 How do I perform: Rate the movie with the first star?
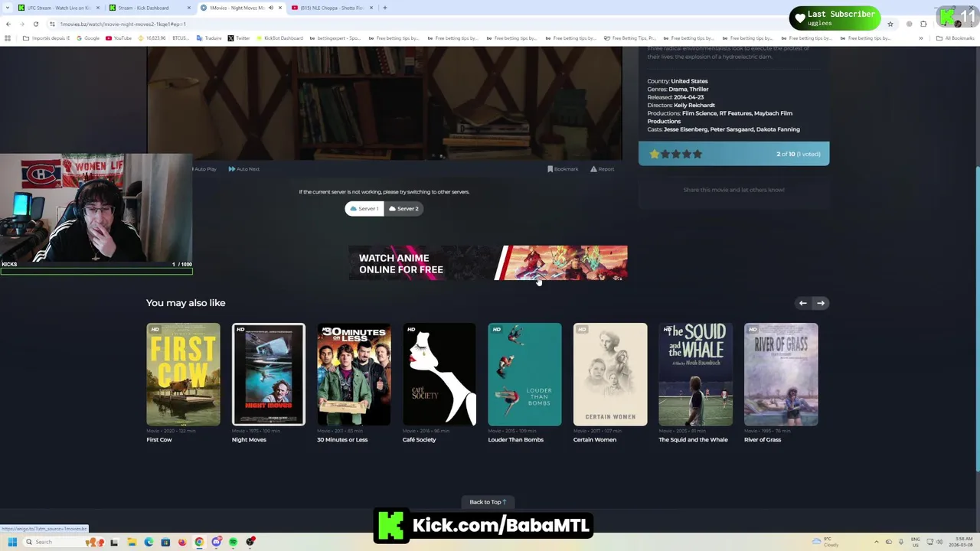(655, 154)
